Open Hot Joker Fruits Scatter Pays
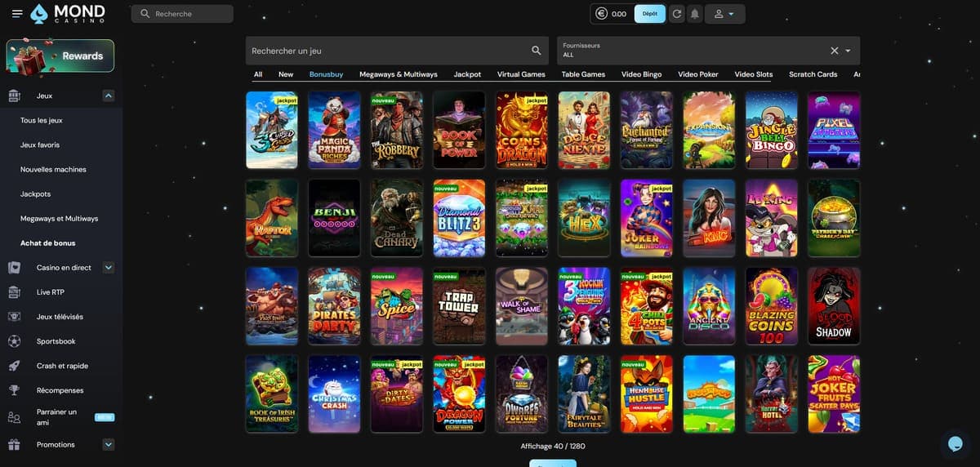 834,394
